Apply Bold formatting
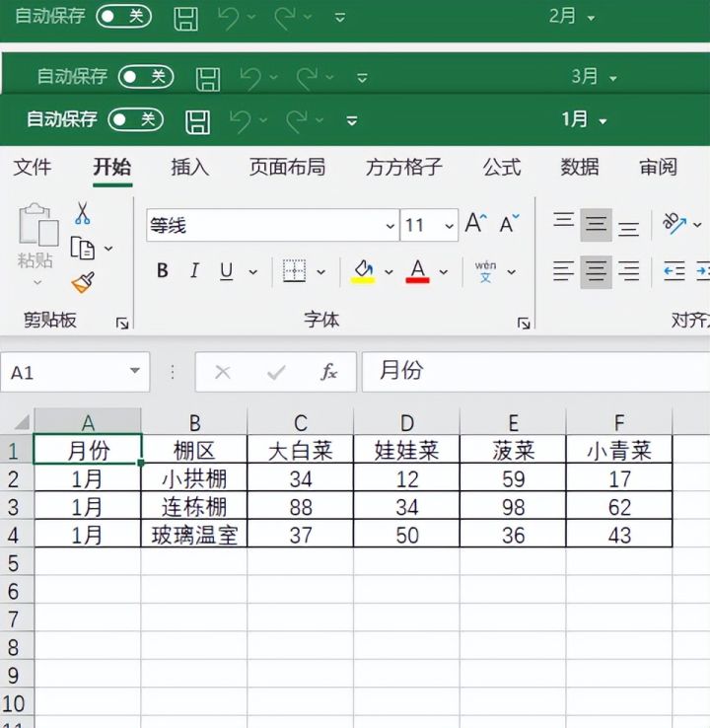The height and width of the screenshot is (728, 710). (x=163, y=270)
